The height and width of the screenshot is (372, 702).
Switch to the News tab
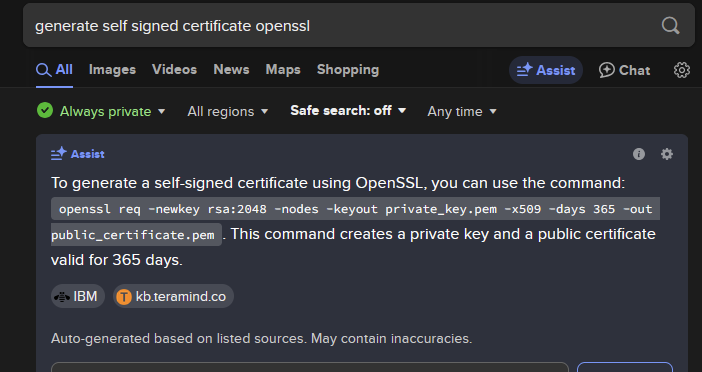tap(231, 69)
